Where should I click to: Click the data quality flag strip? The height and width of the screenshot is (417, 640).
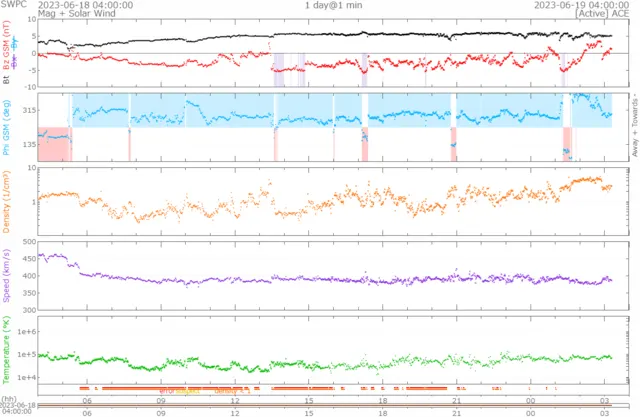(x=333, y=390)
